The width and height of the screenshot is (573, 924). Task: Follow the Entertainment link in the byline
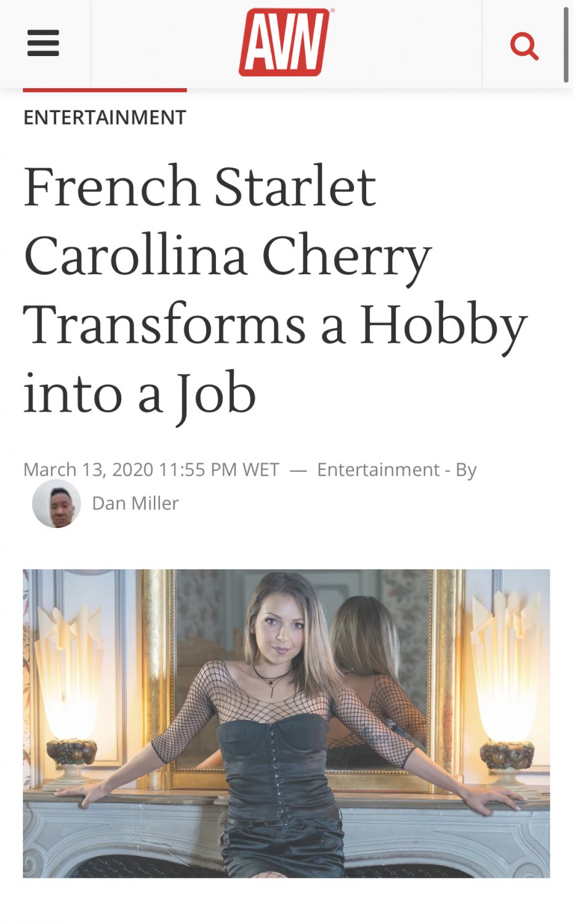(378, 470)
